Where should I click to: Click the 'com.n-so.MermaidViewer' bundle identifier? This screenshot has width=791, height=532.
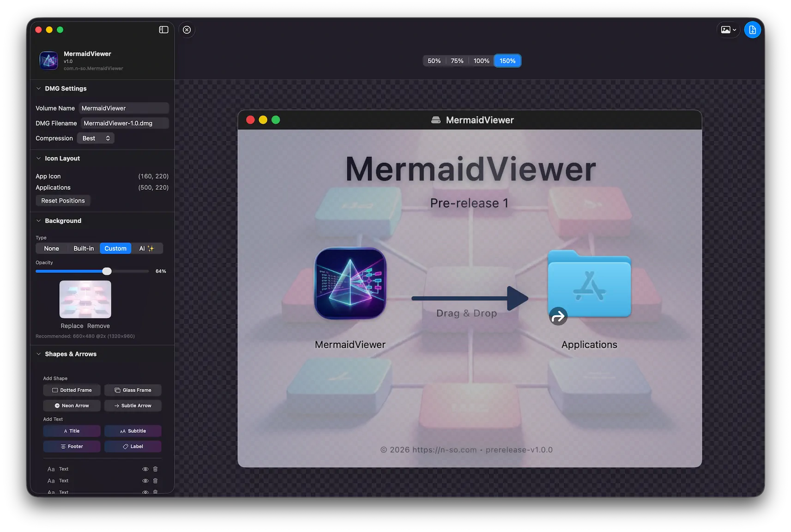tap(93, 68)
